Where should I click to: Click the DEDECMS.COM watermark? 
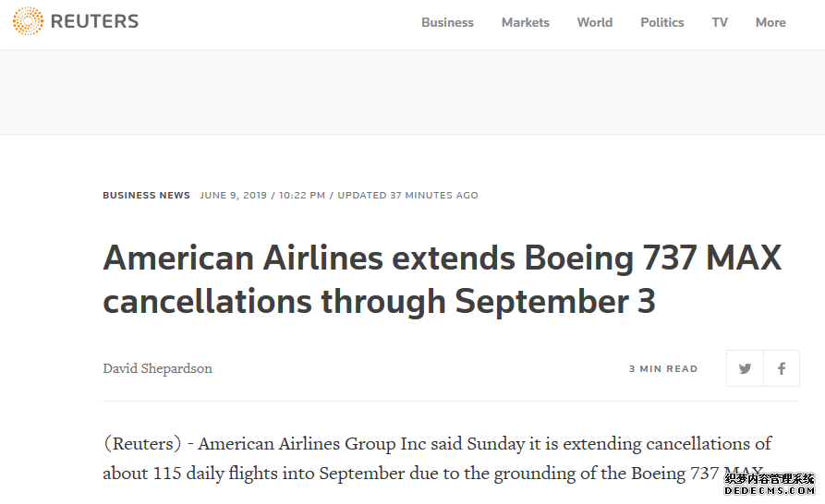[769, 490]
